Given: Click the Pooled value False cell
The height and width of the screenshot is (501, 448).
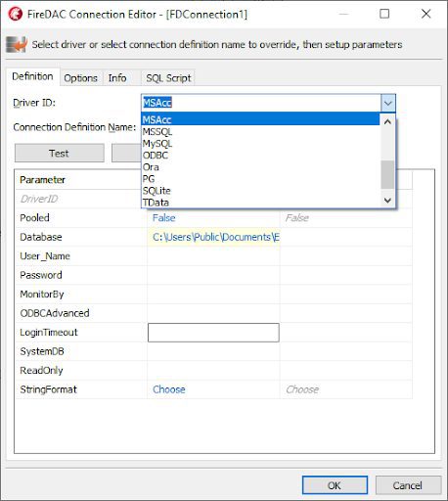Looking at the screenshot, I should (213, 218).
